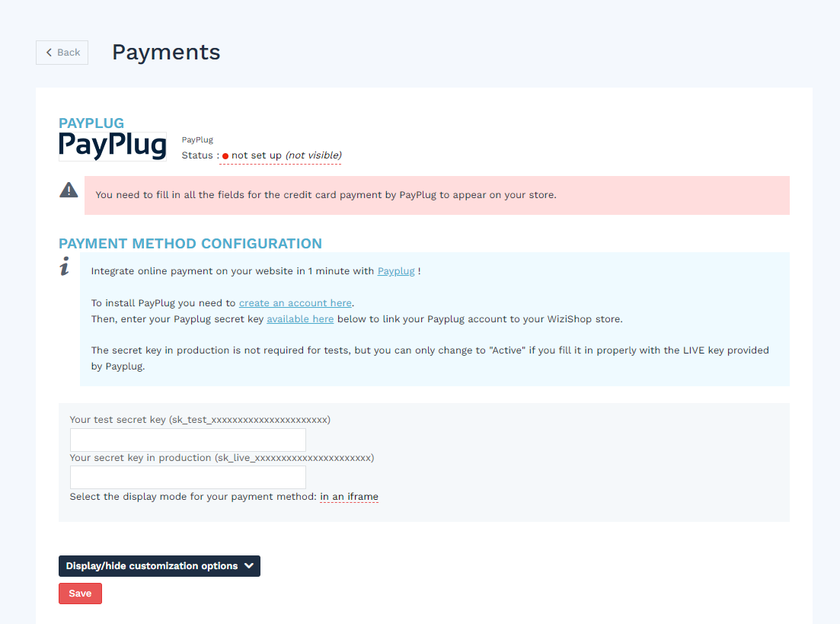Image resolution: width=840 pixels, height=624 pixels.
Task: Click the 'secret key in production is not required' paragraph
Action: tap(430, 358)
